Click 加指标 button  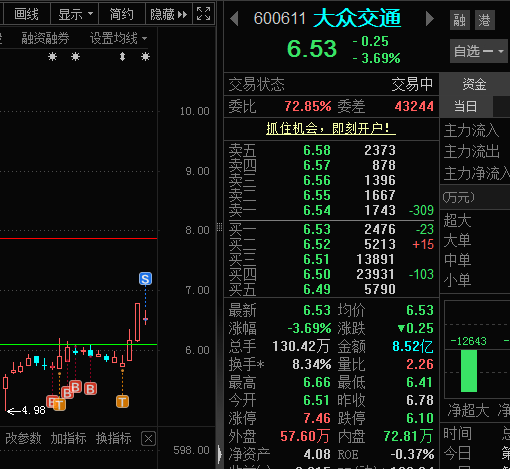(68, 438)
